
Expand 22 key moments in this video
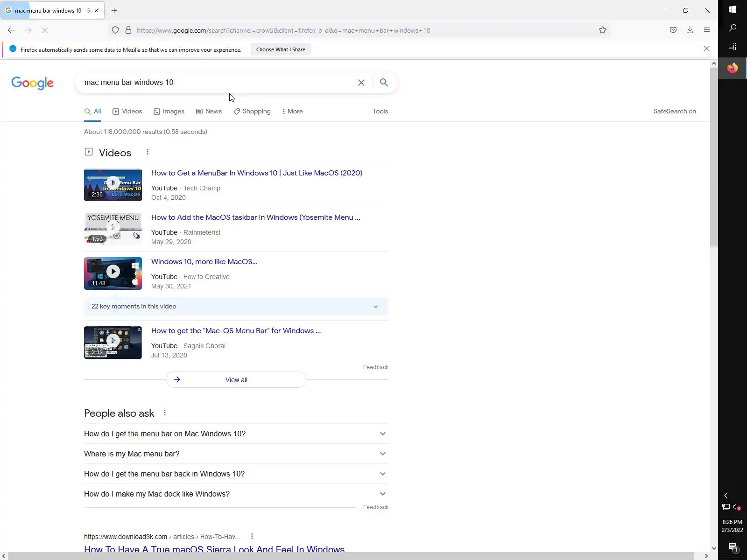236,307
